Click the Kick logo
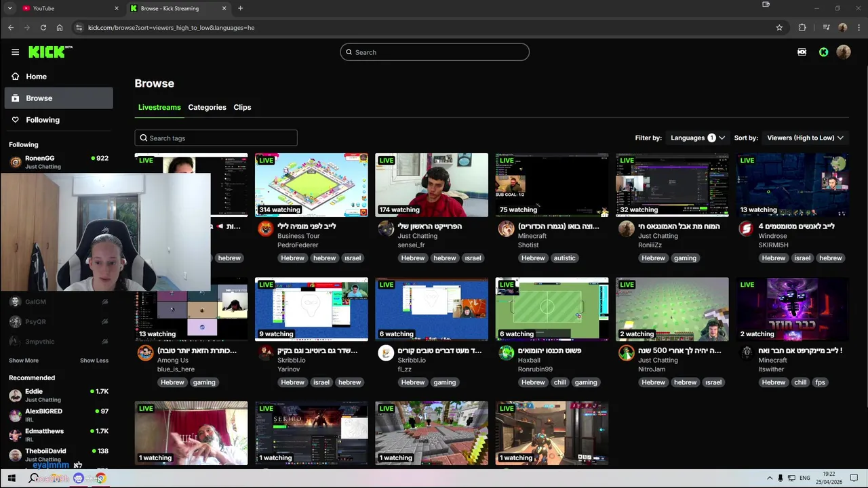The width and height of the screenshot is (868, 488). tap(50, 52)
